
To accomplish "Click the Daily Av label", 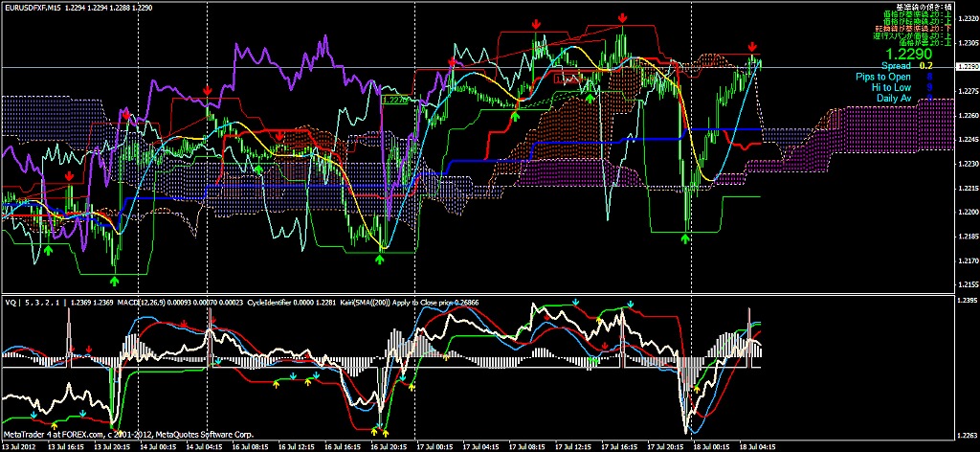I will tap(894, 98).
